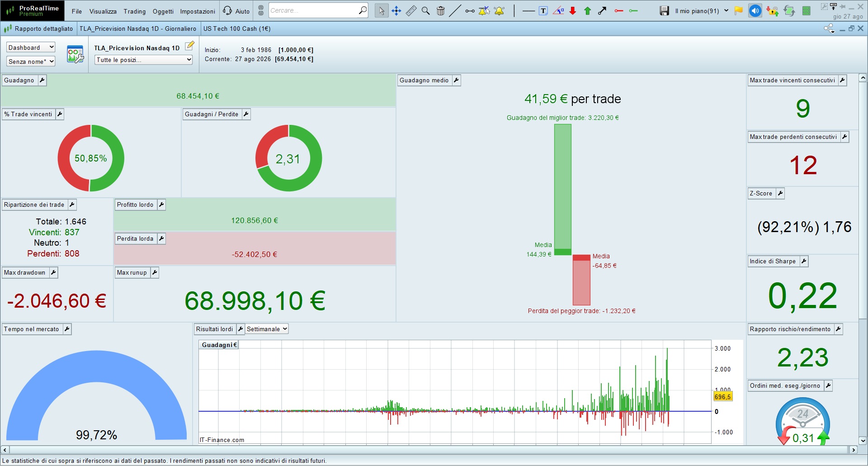The height and width of the screenshot is (466, 868).
Task: Open the magnifier zoom tool
Action: coord(425,11)
